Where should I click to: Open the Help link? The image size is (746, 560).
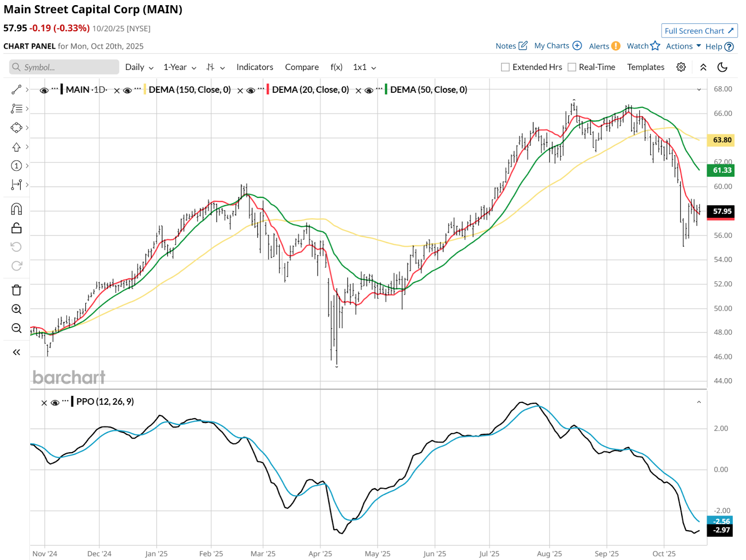point(714,47)
